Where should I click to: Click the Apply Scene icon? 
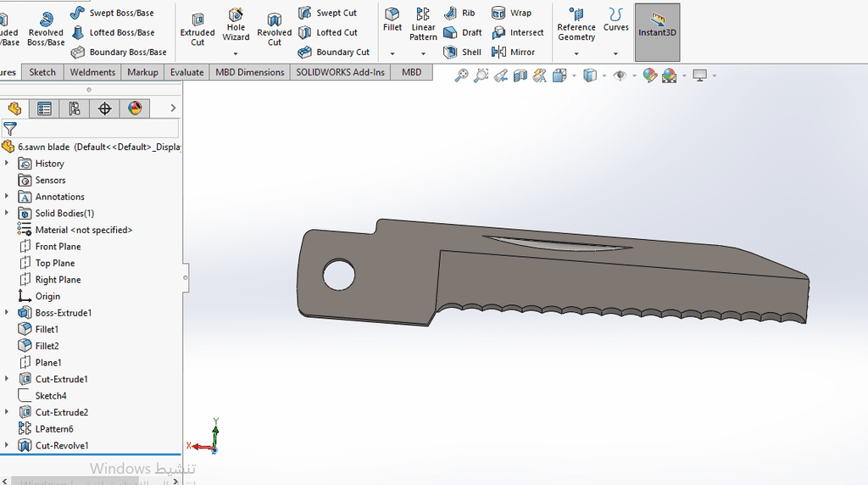670,75
